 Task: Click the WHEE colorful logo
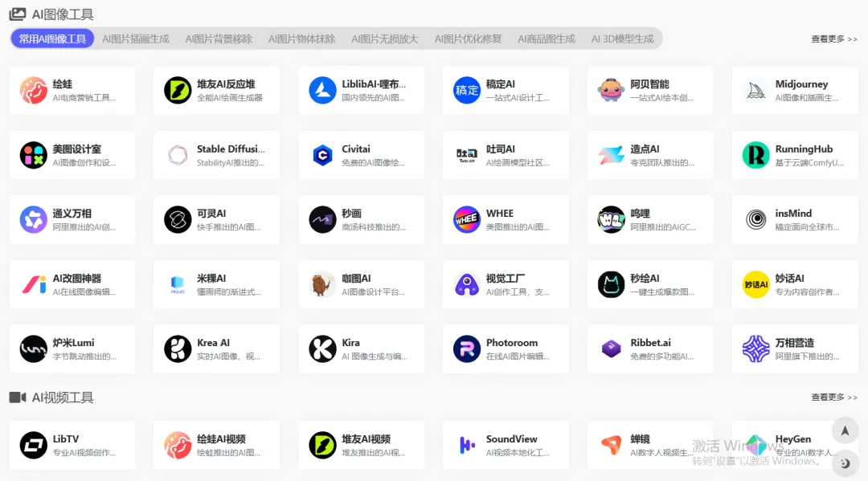[467, 219]
